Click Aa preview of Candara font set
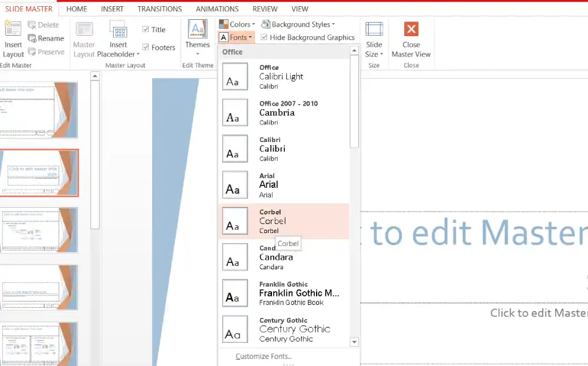 (235, 257)
